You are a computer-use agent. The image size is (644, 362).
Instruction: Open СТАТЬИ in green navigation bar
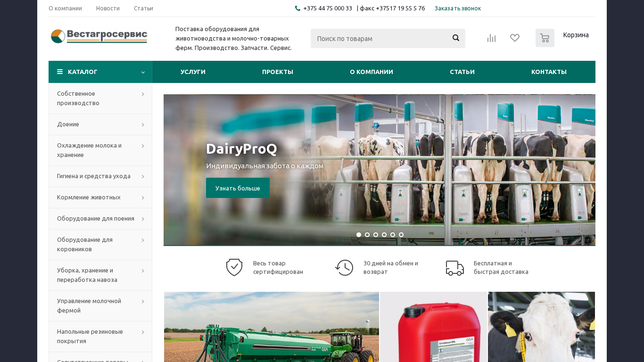click(x=462, y=72)
